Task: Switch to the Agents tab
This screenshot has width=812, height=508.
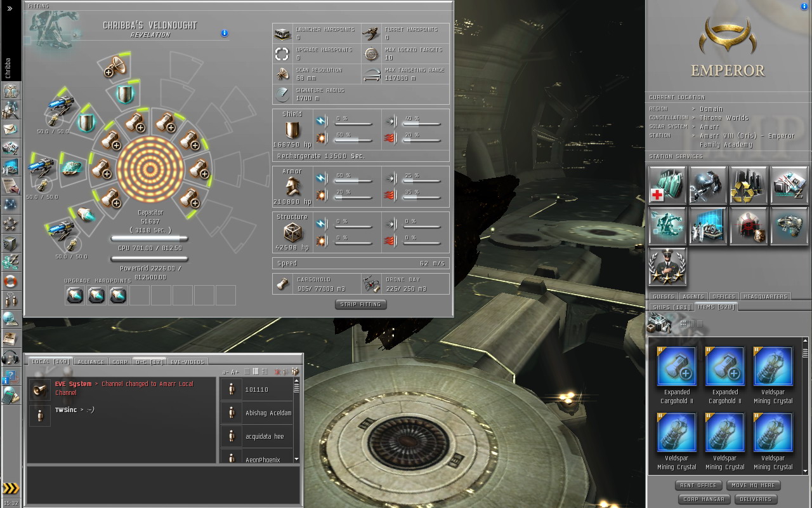Action: [x=693, y=297]
